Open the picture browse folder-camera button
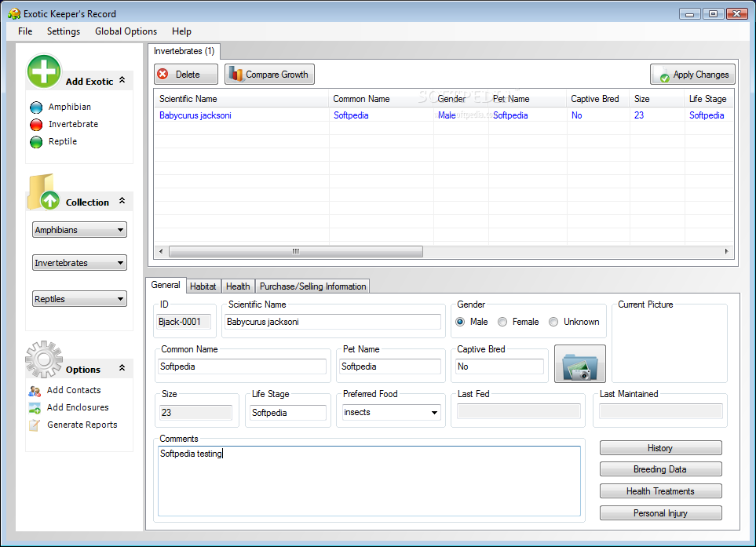This screenshot has height=547, width=756. pos(580,364)
